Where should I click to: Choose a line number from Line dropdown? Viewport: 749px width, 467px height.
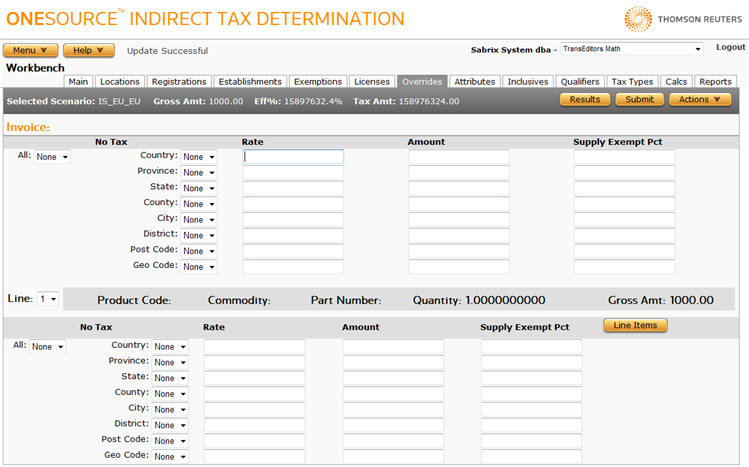point(48,299)
